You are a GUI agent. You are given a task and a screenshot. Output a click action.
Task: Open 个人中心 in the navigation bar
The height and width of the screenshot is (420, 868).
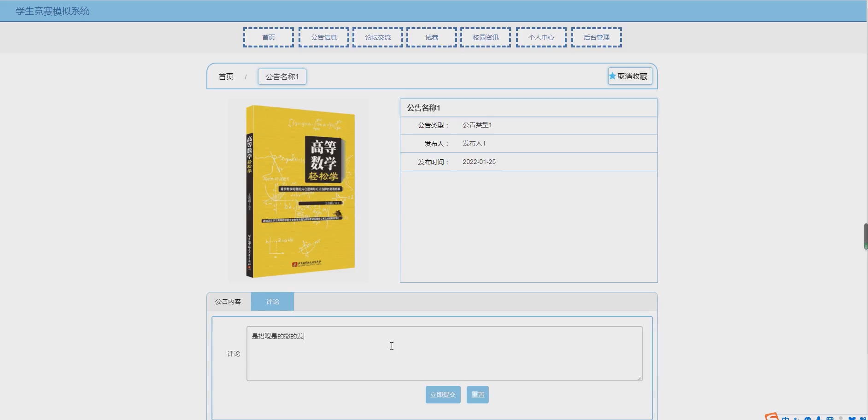[541, 37]
